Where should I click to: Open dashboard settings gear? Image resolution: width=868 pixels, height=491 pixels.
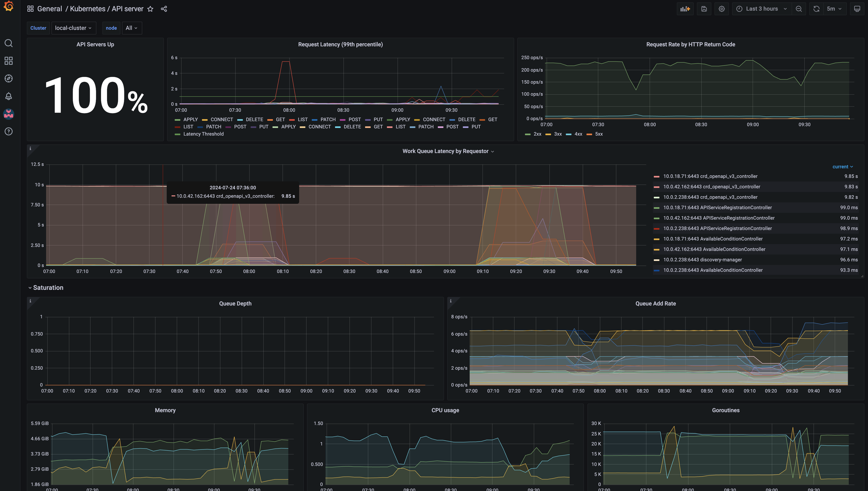click(721, 9)
